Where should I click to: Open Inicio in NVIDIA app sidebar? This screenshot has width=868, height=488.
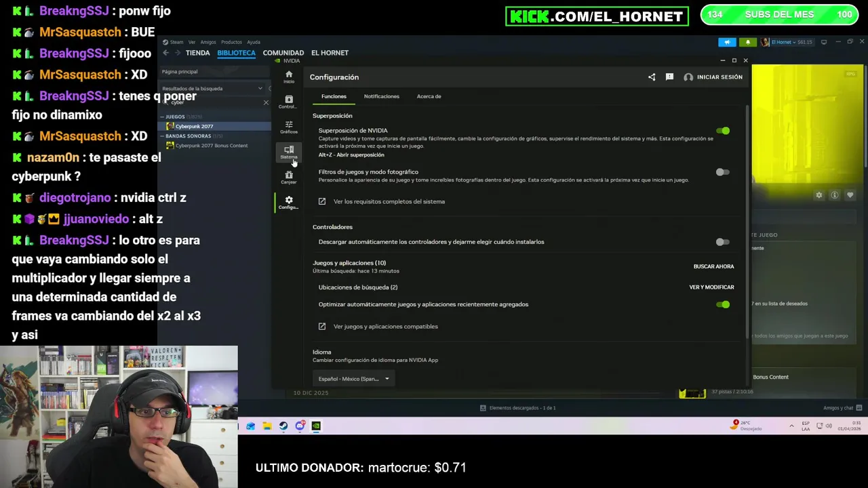289,77
